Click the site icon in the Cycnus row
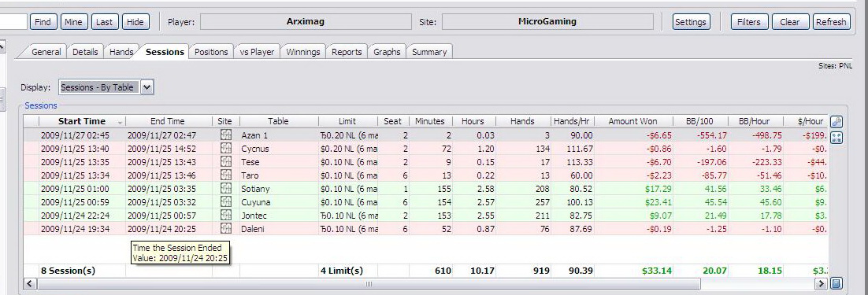Screen dimensions: 868x295 pyautogui.click(x=225, y=148)
